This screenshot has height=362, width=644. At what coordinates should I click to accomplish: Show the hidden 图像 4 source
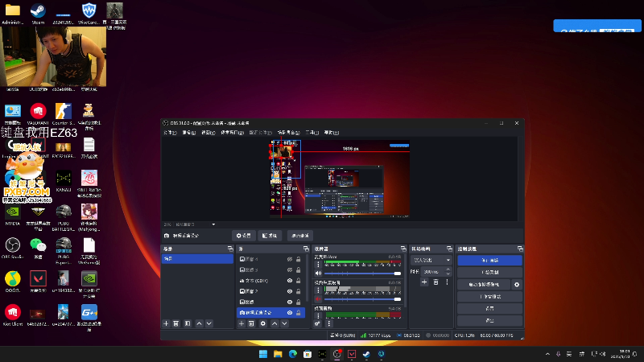tap(290, 259)
